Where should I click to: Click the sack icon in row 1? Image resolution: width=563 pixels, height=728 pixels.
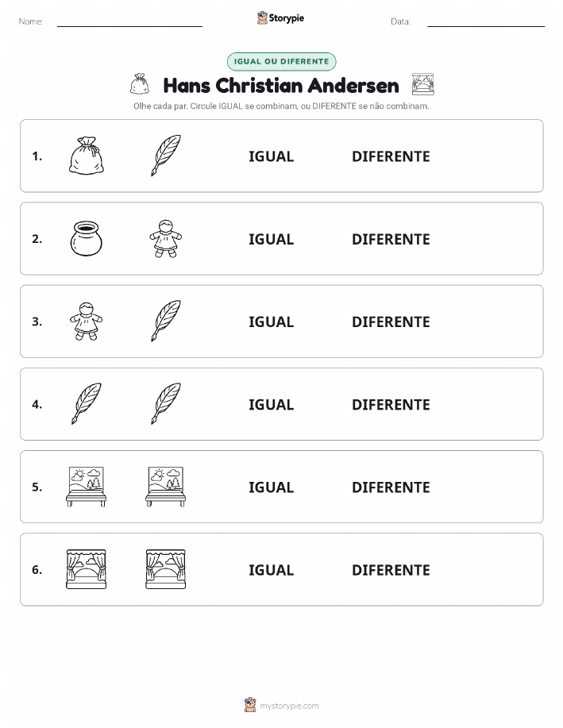(x=87, y=156)
